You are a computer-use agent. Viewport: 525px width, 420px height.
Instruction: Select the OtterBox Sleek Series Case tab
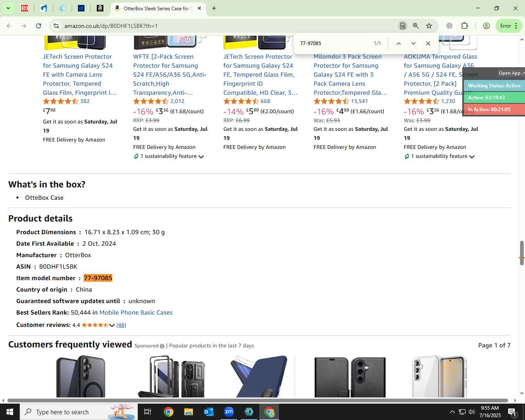click(x=158, y=8)
